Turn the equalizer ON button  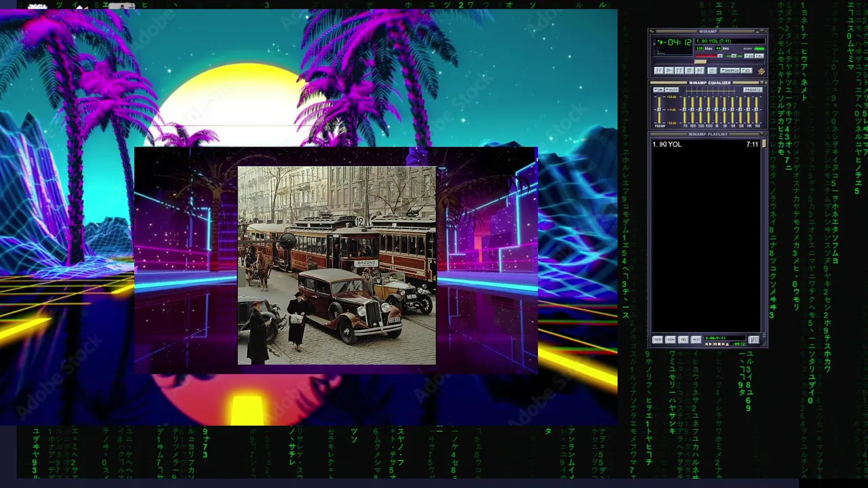click(x=658, y=89)
